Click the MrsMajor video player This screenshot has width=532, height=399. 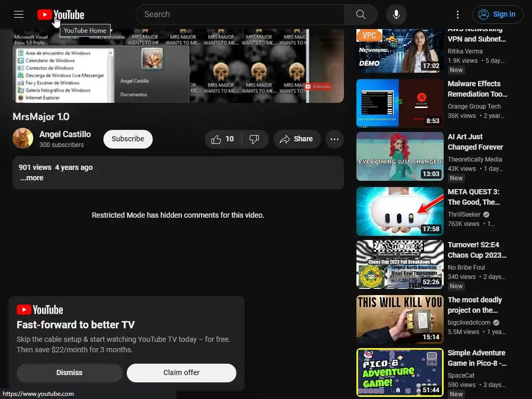(x=178, y=66)
